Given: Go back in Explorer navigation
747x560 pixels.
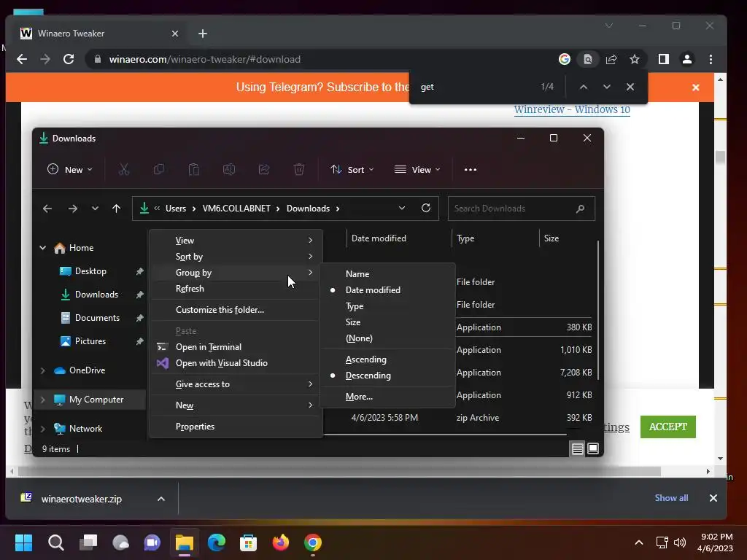Looking at the screenshot, I should pyautogui.click(x=47, y=209).
